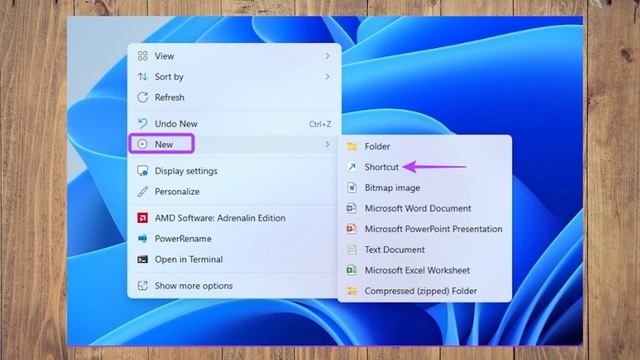The width and height of the screenshot is (640, 360).
Task: Click the yellow Folder icon in submenu
Action: click(x=352, y=146)
